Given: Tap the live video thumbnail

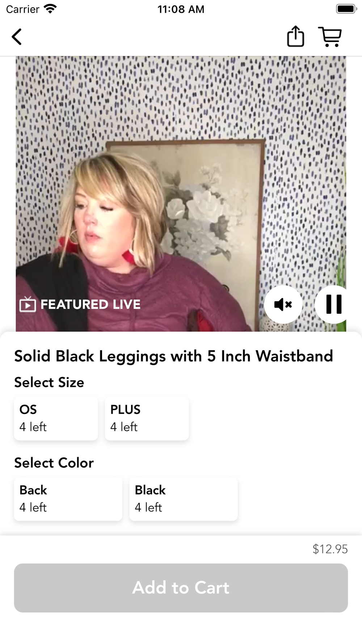Looking at the screenshot, I should pos(181,194).
